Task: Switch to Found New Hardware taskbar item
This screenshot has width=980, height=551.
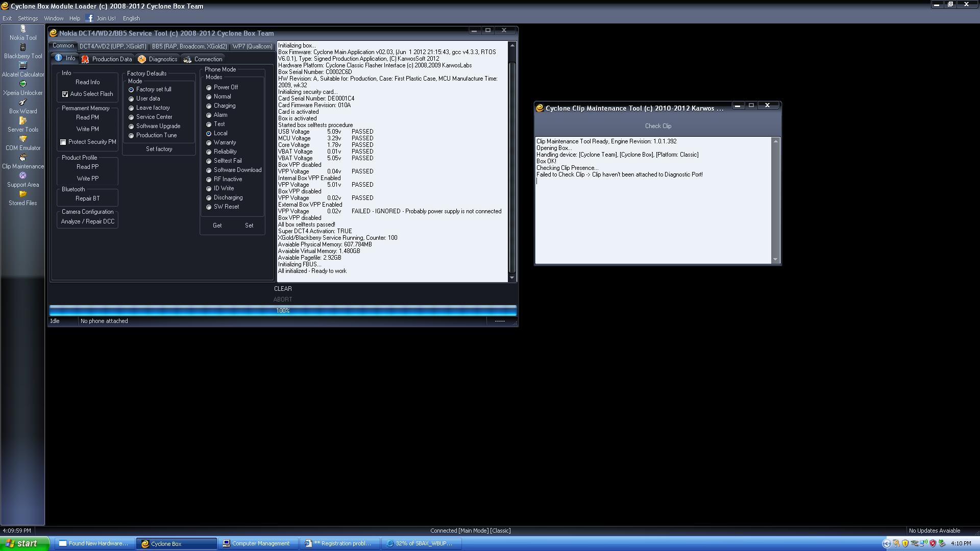Action: click(x=95, y=544)
